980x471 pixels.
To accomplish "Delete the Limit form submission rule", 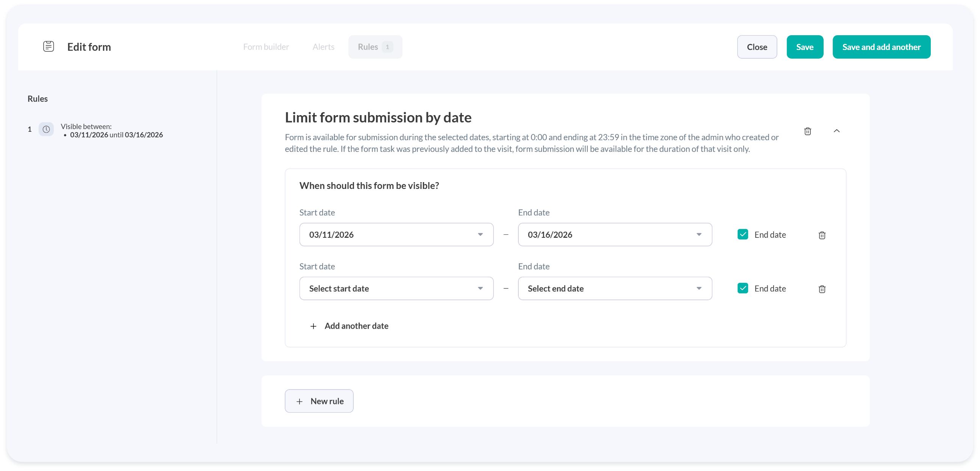I will [x=807, y=131].
